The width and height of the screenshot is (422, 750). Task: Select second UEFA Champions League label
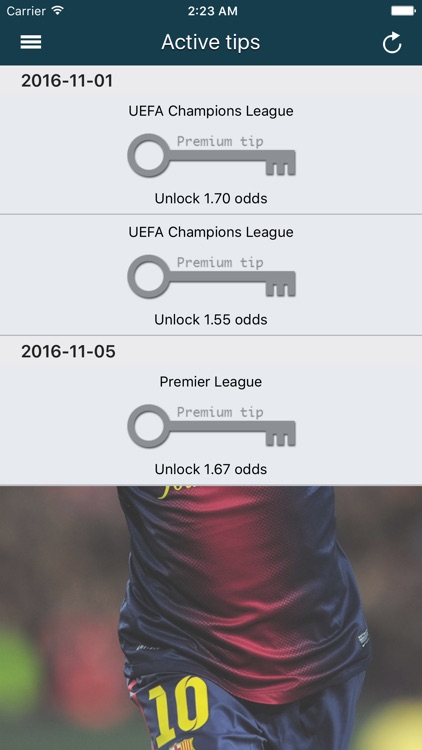click(x=211, y=232)
